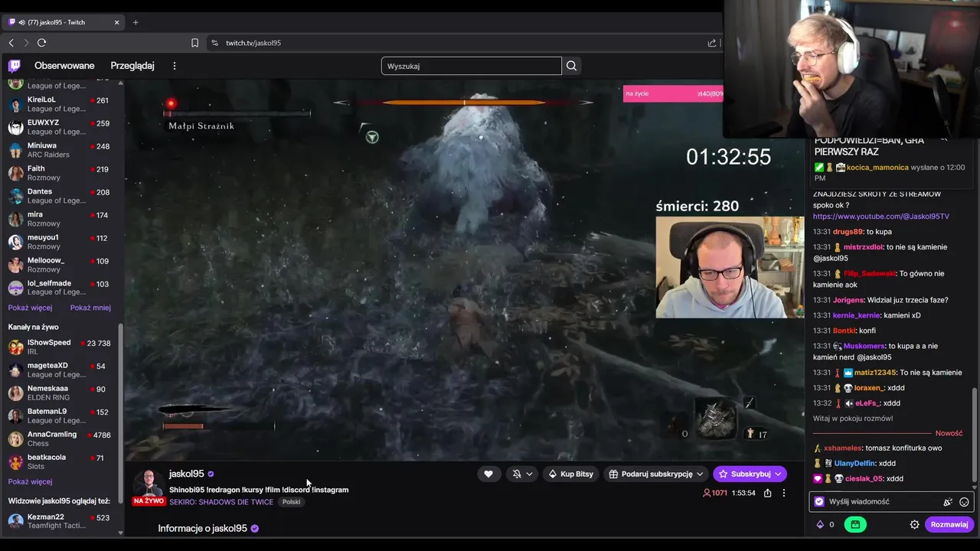This screenshot has height=551, width=980.
Task: Open the Twitch home logo
Action: pos(14,66)
